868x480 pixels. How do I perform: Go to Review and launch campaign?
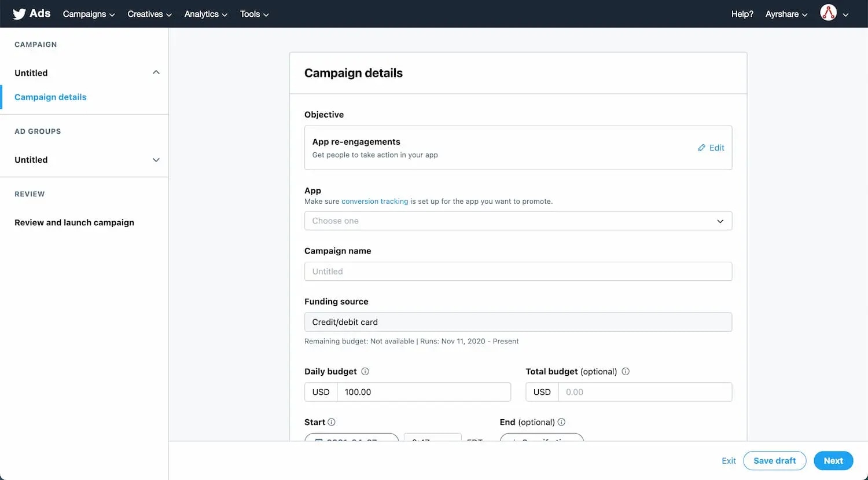74,222
